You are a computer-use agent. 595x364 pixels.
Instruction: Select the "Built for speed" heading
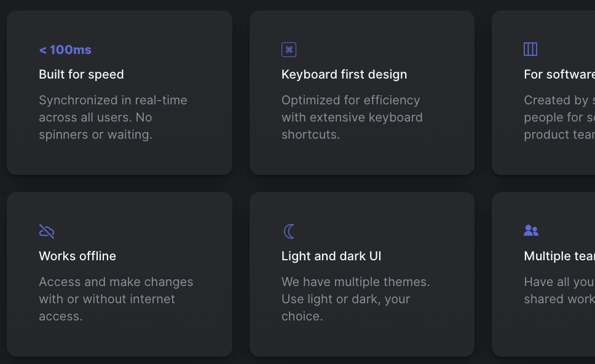pos(81,74)
